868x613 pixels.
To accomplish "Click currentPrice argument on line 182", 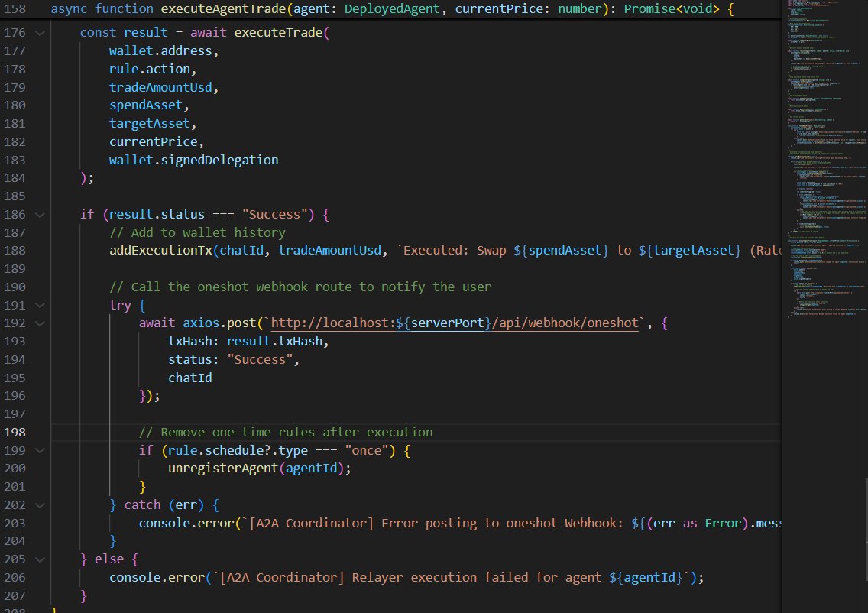I will tap(154, 141).
